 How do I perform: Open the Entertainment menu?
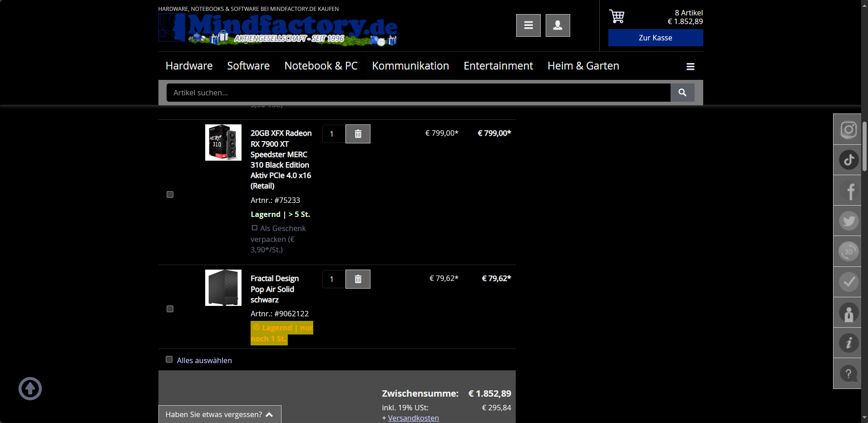pos(498,66)
